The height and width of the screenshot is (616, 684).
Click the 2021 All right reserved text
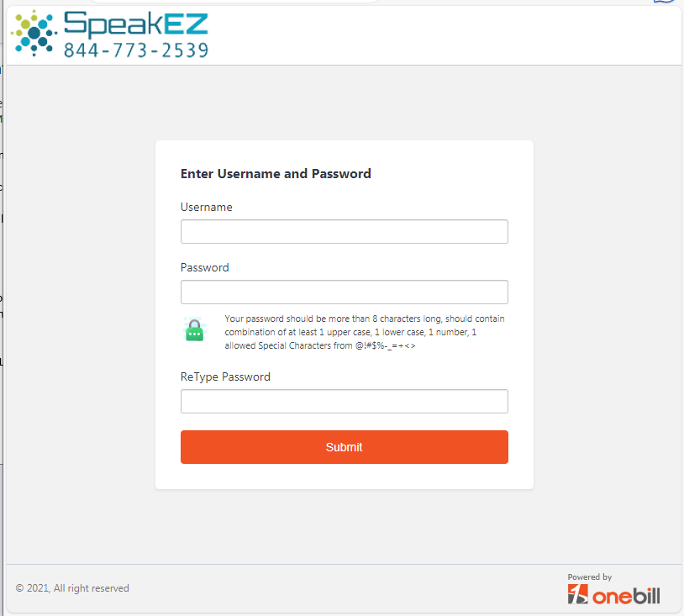tap(72, 588)
